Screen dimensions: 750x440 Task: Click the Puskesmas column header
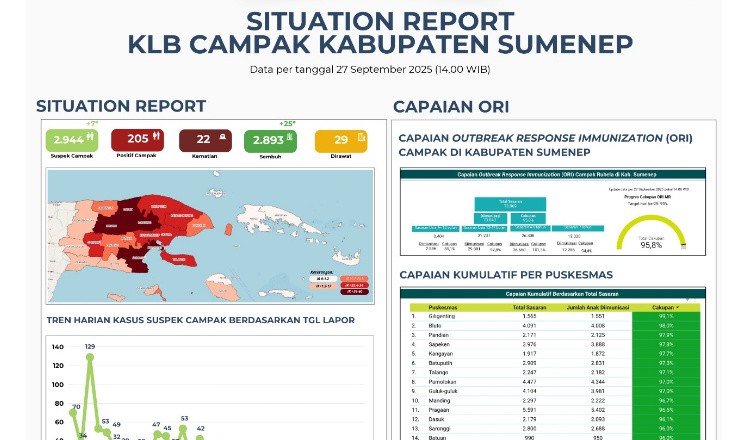coord(443,307)
